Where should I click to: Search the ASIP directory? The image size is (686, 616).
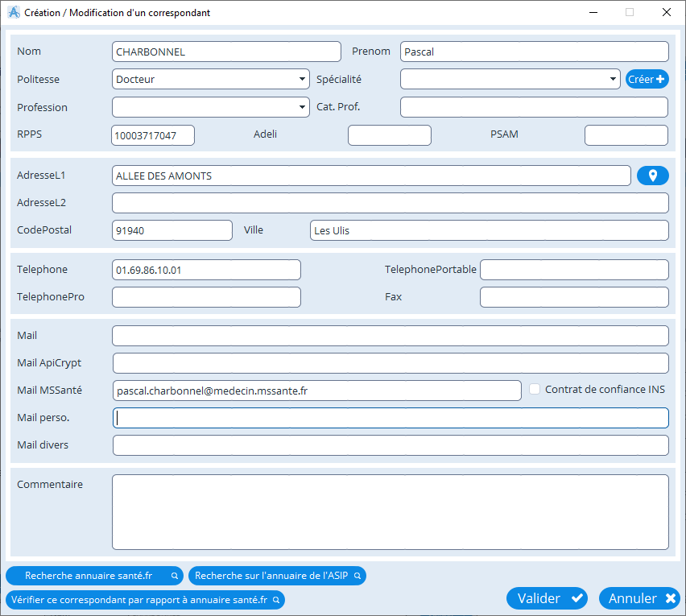[x=277, y=576]
